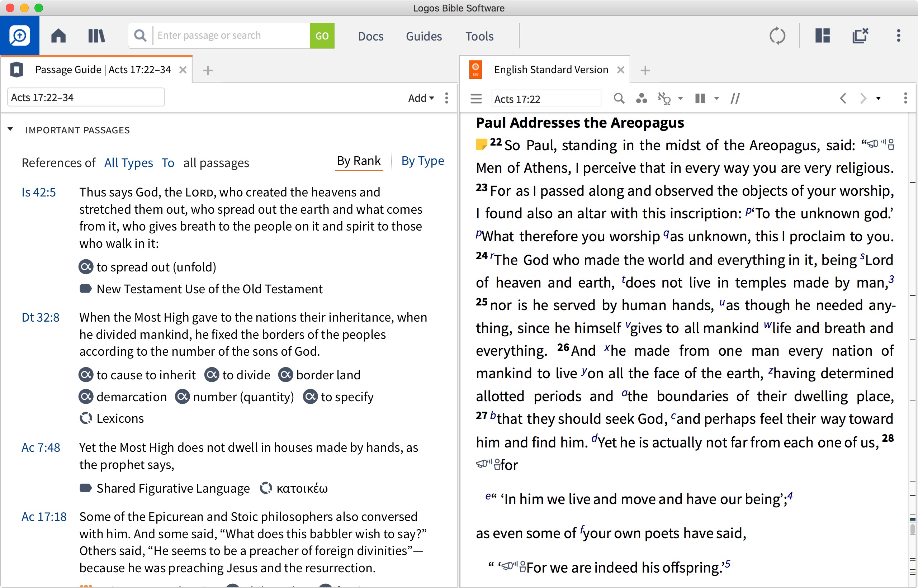
Task: Open the Visual Filters menu
Action: [x=641, y=99]
